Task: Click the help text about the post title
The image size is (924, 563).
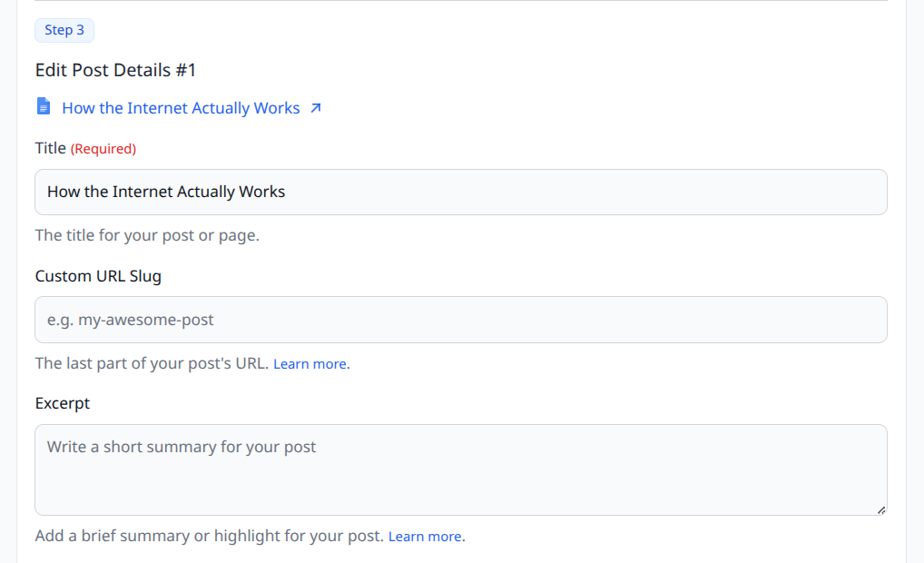Action: click(147, 235)
